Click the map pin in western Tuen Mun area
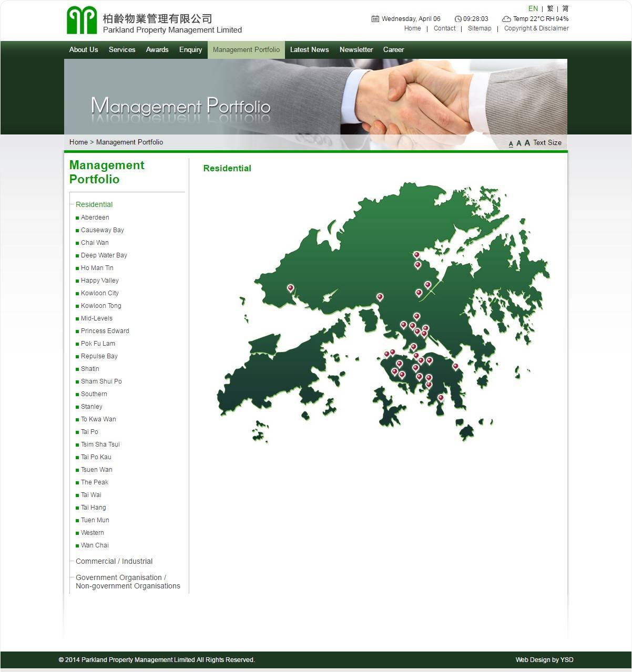The height and width of the screenshot is (672, 632). pyautogui.click(x=290, y=288)
